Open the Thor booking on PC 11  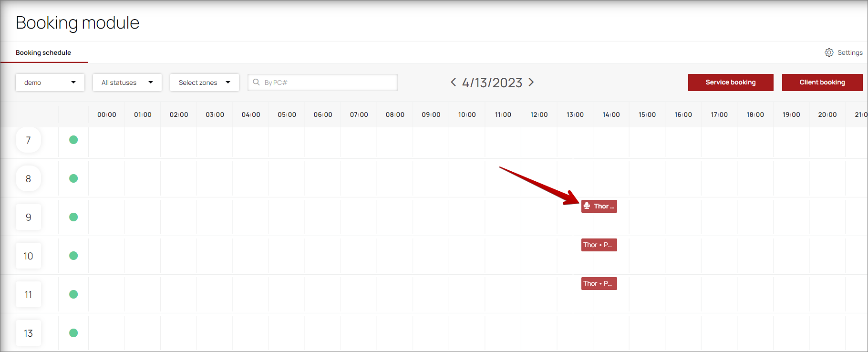pos(599,283)
